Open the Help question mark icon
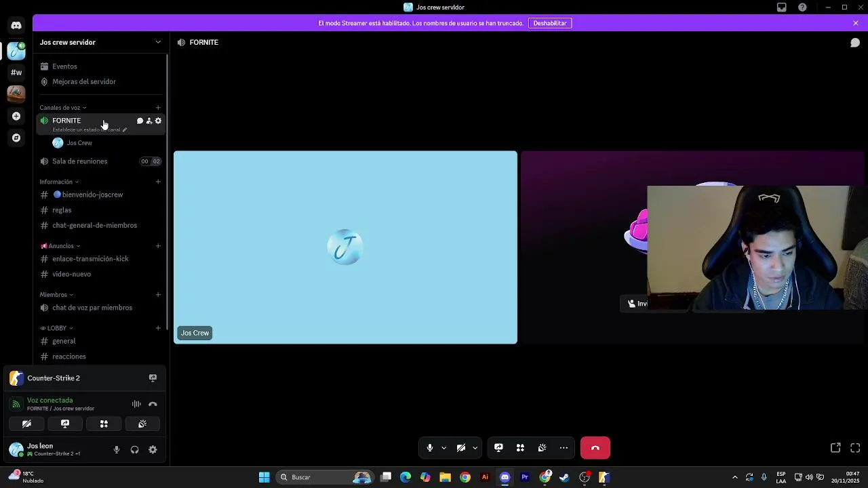 (x=803, y=7)
